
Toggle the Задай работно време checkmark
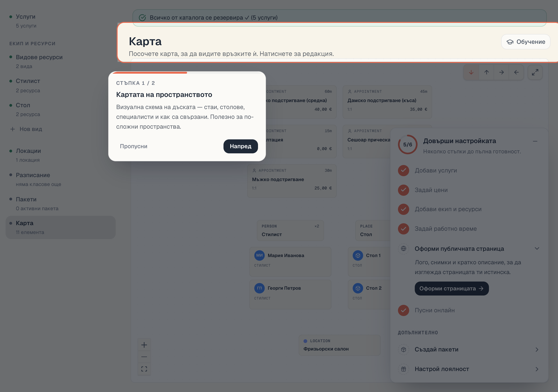[403, 229]
